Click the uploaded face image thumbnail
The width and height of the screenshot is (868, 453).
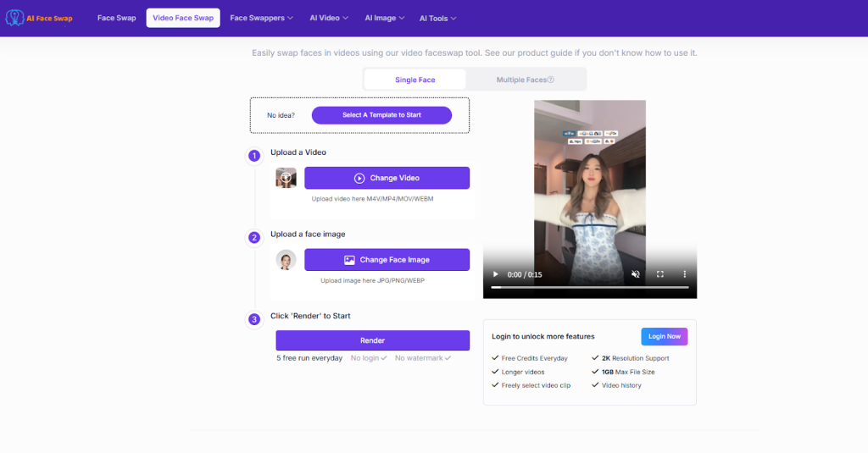coord(286,260)
